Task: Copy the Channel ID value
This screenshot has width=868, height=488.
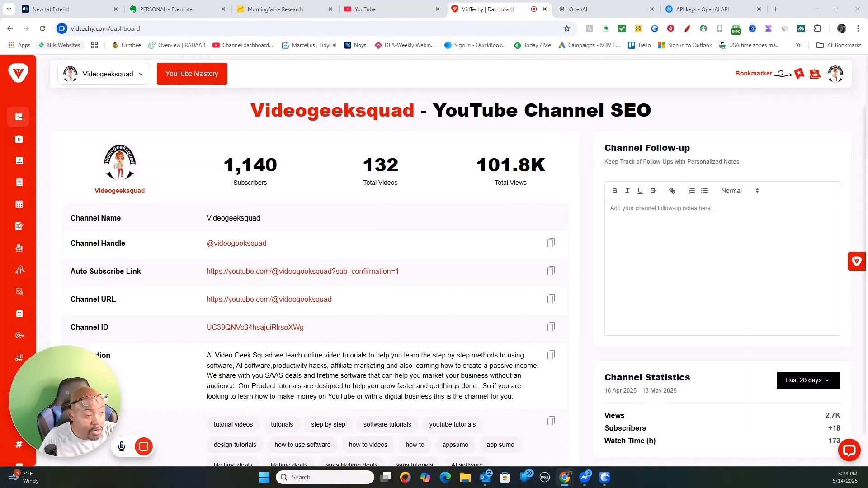Action: (x=551, y=327)
